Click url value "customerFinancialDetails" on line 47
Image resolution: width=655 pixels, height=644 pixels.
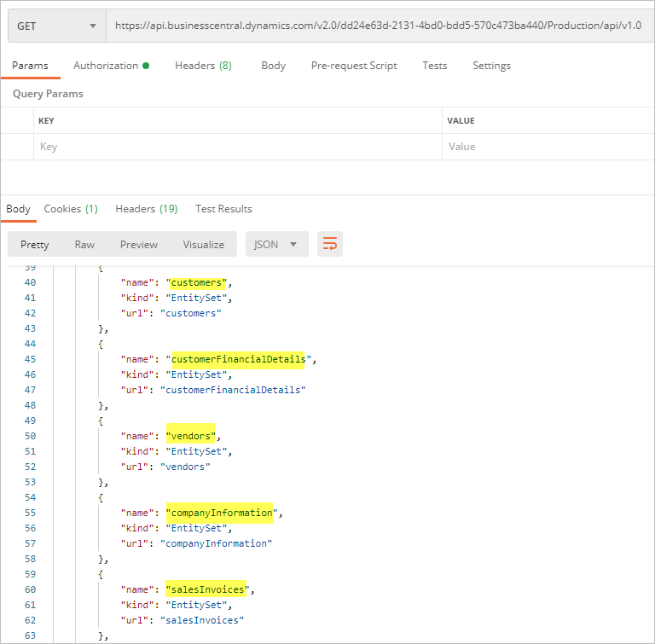(x=233, y=391)
